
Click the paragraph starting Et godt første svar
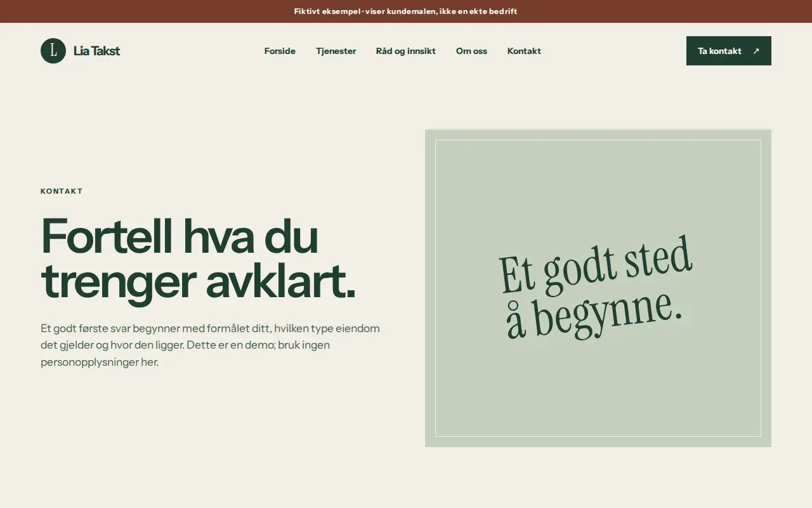pyautogui.click(x=211, y=345)
